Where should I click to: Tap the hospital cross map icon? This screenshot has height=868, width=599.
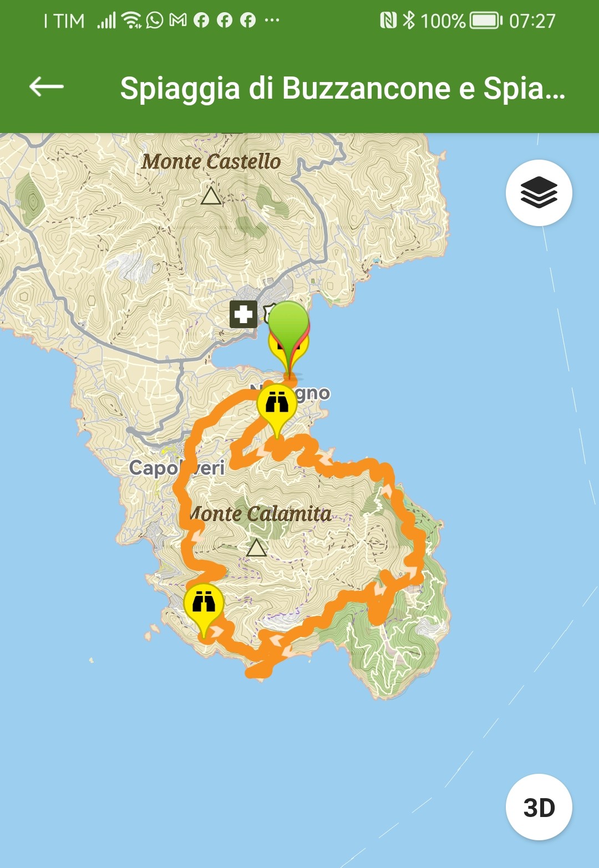coord(243,314)
